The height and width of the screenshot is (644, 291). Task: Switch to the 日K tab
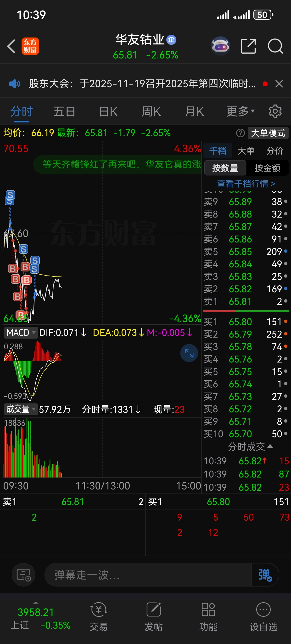click(x=108, y=111)
